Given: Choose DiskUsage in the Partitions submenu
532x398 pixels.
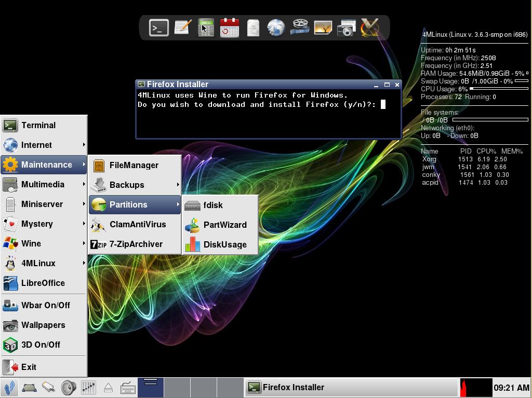Looking at the screenshot, I should click(220, 244).
